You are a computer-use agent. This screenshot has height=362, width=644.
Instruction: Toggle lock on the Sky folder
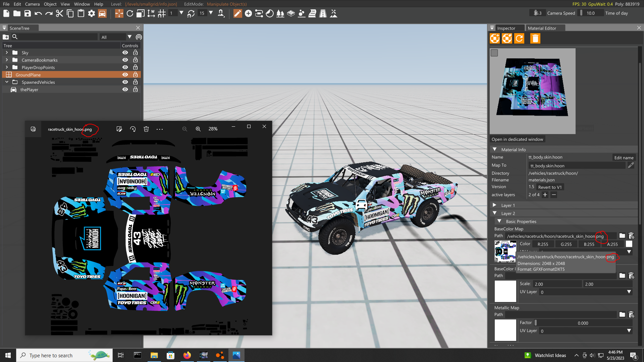[135, 53]
